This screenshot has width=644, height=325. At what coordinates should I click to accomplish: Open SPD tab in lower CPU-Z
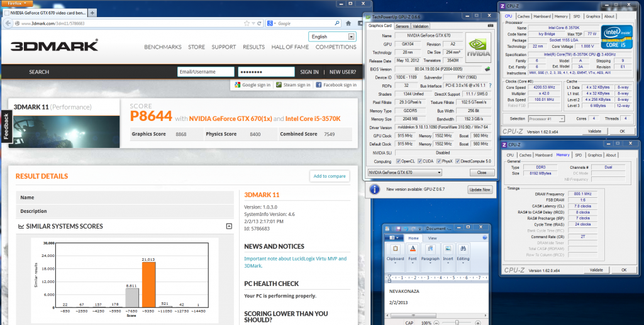(579, 155)
